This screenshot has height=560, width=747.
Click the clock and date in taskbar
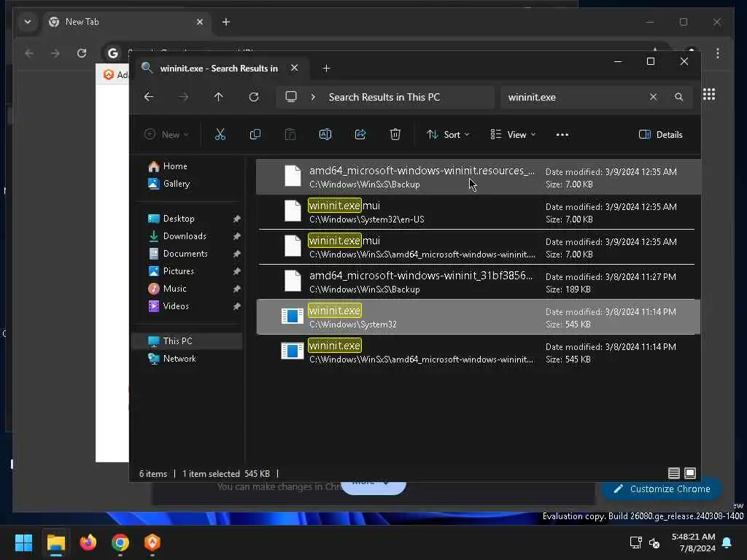pyautogui.click(x=693, y=542)
